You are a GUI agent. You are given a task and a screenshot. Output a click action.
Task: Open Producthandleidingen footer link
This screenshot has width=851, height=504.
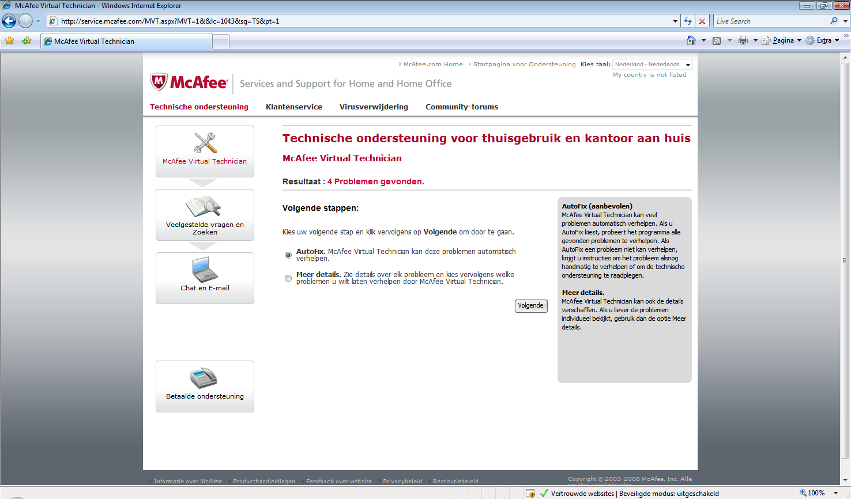point(264,482)
